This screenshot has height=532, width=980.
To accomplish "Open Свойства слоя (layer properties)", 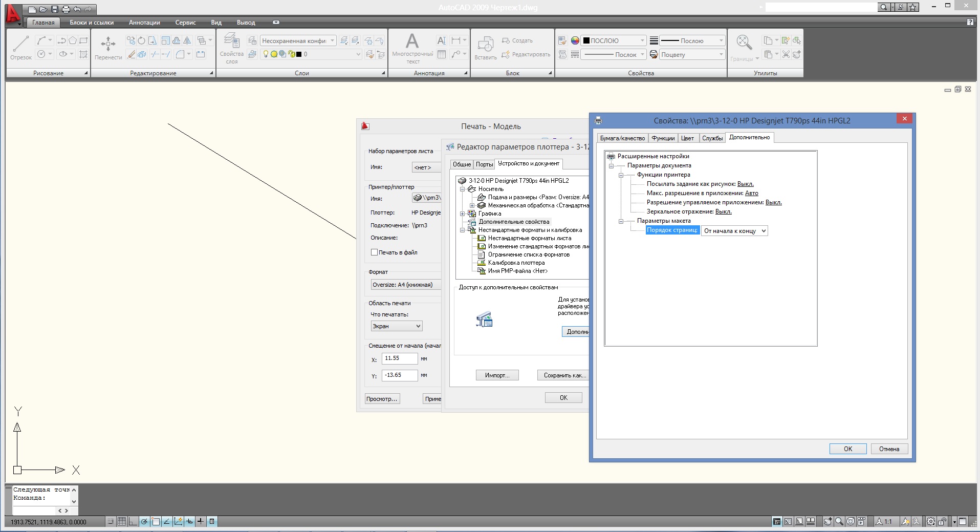I will coord(232,48).
